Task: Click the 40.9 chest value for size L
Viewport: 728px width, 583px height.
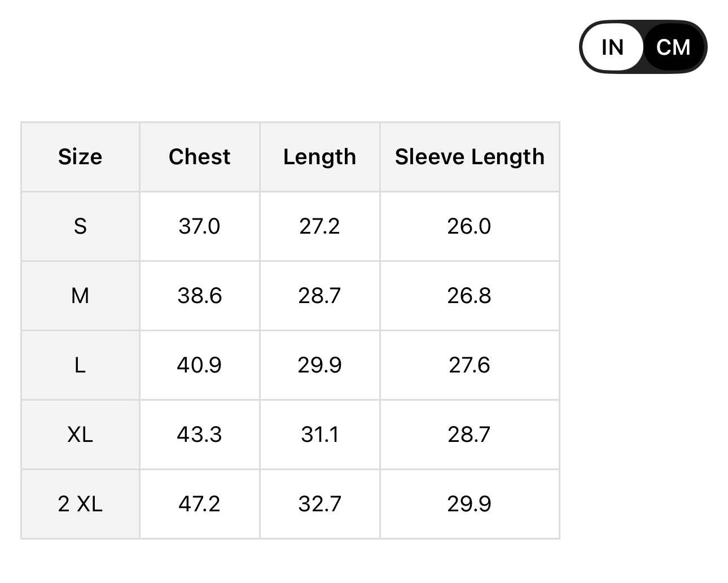Action: (x=199, y=365)
